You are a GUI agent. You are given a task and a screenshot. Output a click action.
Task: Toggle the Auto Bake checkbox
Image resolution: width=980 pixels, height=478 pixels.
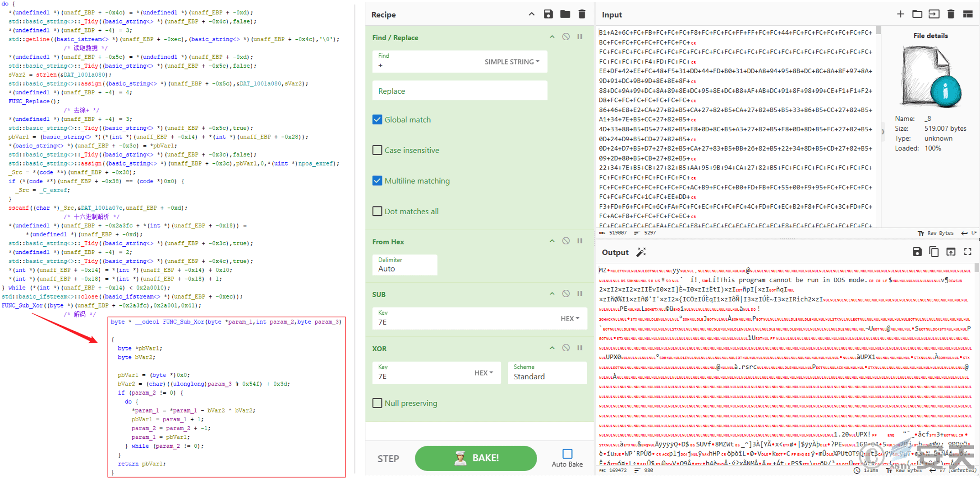(x=567, y=454)
